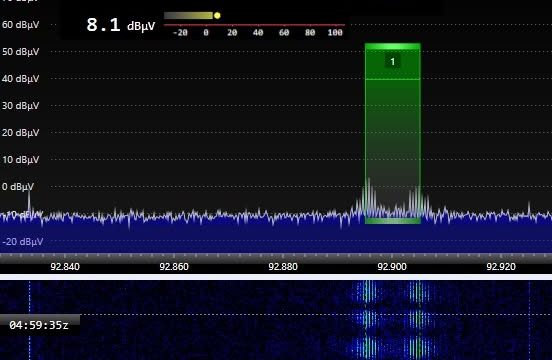Click the 40 mark on signal meter scale

[258, 33]
